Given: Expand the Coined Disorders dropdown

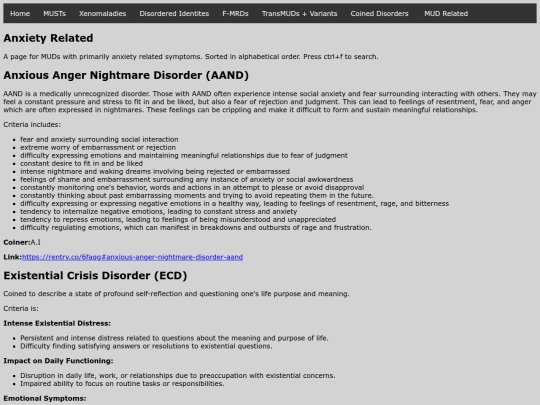Looking at the screenshot, I should [x=380, y=13].
